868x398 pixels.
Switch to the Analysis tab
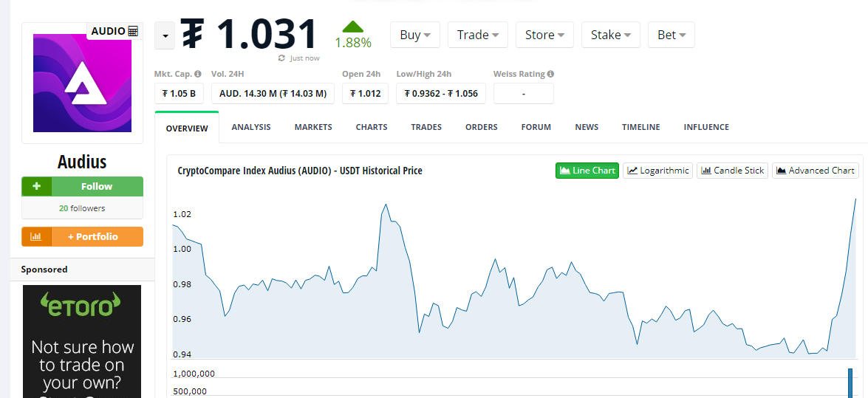coord(251,127)
